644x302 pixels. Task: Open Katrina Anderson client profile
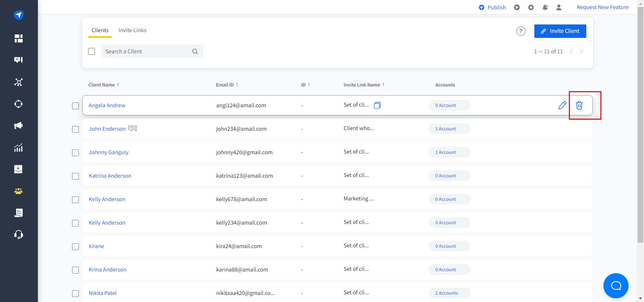pos(110,176)
